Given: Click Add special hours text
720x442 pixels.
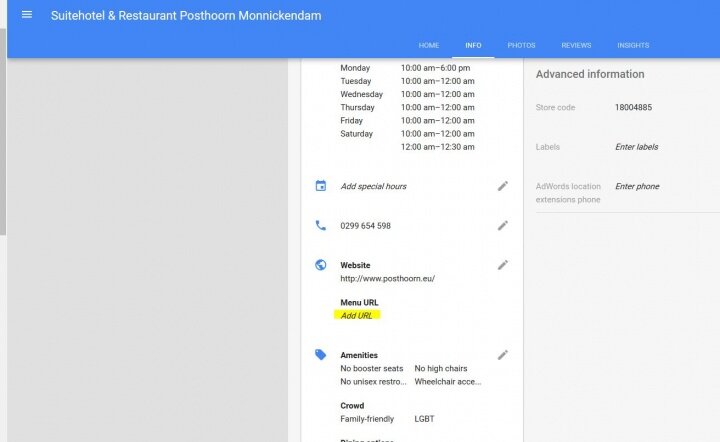Looking at the screenshot, I should pyautogui.click(x=373, y=186).
